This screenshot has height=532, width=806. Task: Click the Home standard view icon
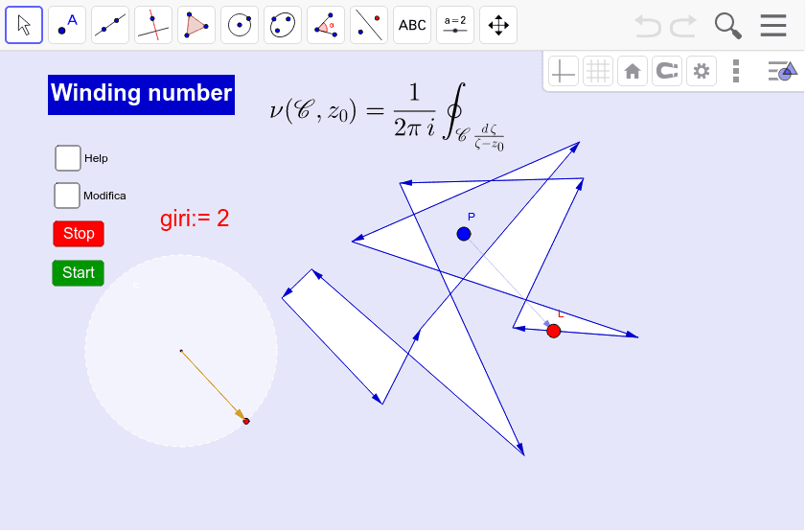pos(633,71)
